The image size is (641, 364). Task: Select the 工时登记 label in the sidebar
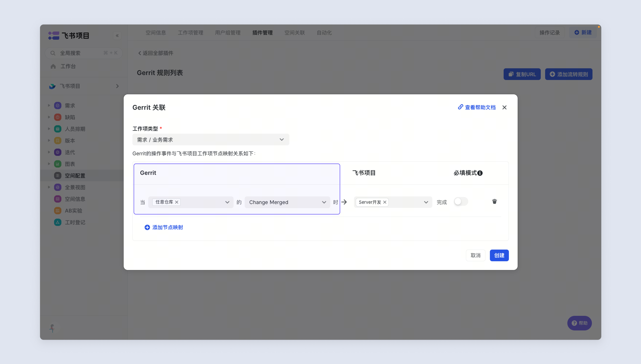tap(75, 222)
